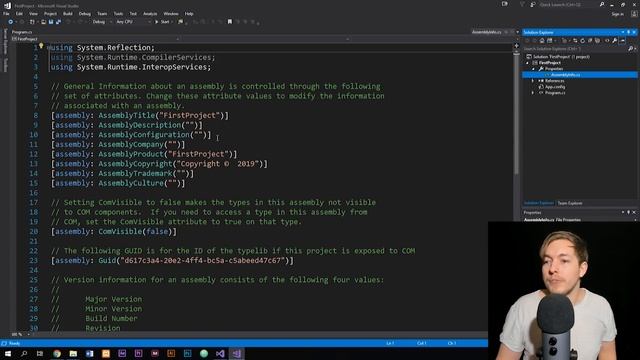This screenshot has width=640, height=360.
Task: Open the Team menu
Action: click(x=102, y=13)
